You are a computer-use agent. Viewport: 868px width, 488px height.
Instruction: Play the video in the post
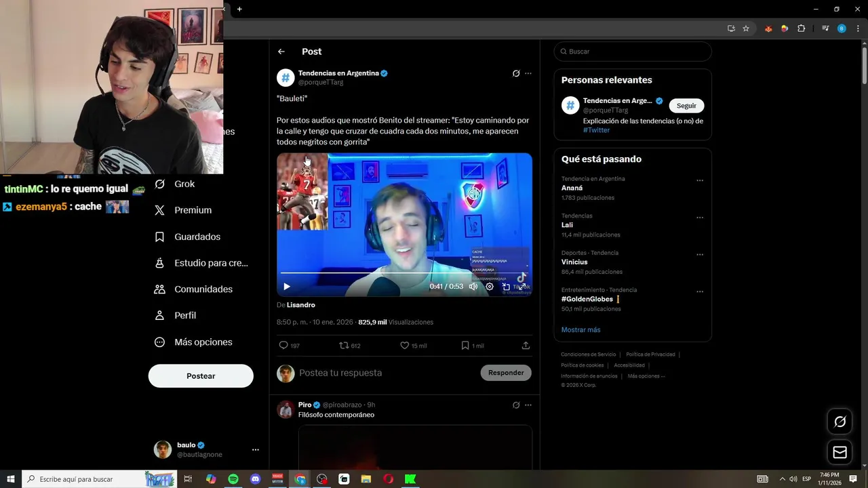(286, 287)
